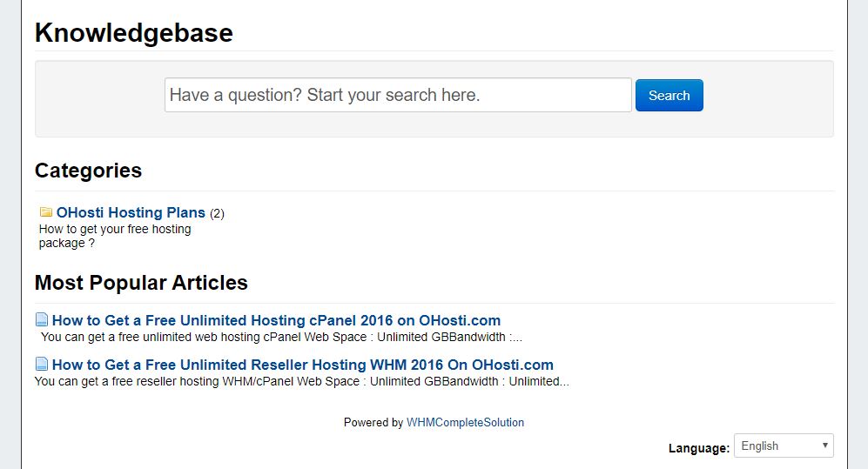Click the article count (2) beside Hosting Plans

(x=217, y=213)
